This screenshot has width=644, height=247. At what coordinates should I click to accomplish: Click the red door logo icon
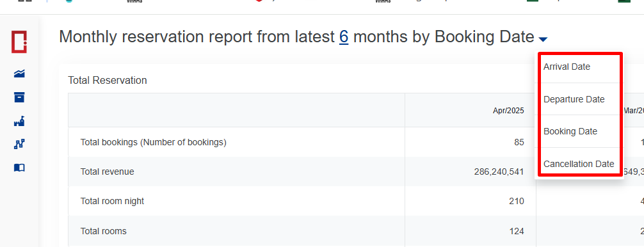click(19, 42)
